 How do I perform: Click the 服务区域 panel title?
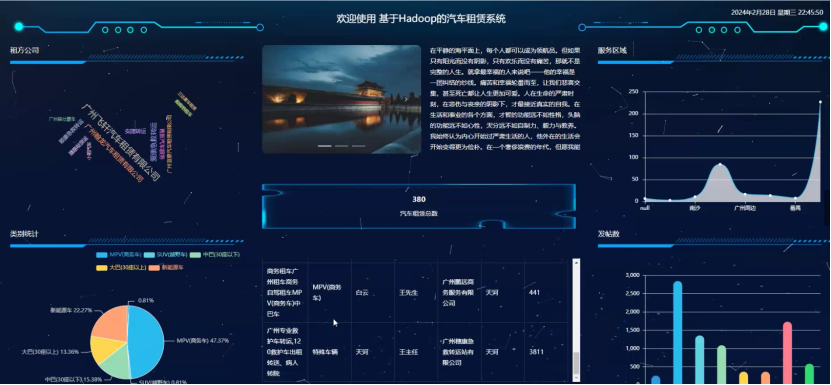(612, 50)
